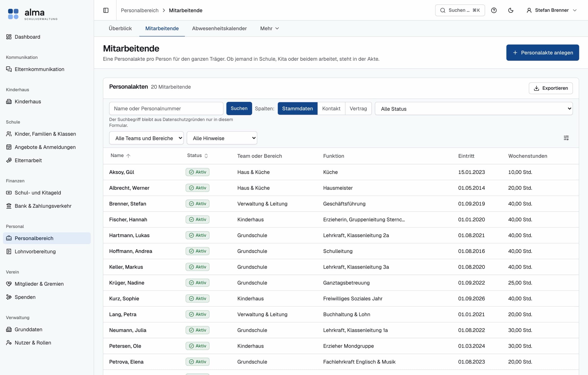The width and height of the screenshot is (588, 375).
Task: Open Angebote & Anmeldungen
Action: [47, 147]
